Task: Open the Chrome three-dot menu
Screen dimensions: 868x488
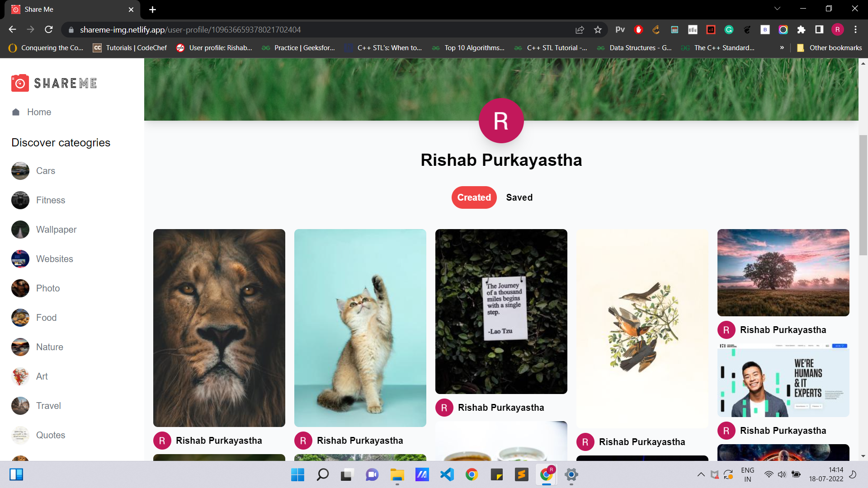Action: click(x=855, y=29)
